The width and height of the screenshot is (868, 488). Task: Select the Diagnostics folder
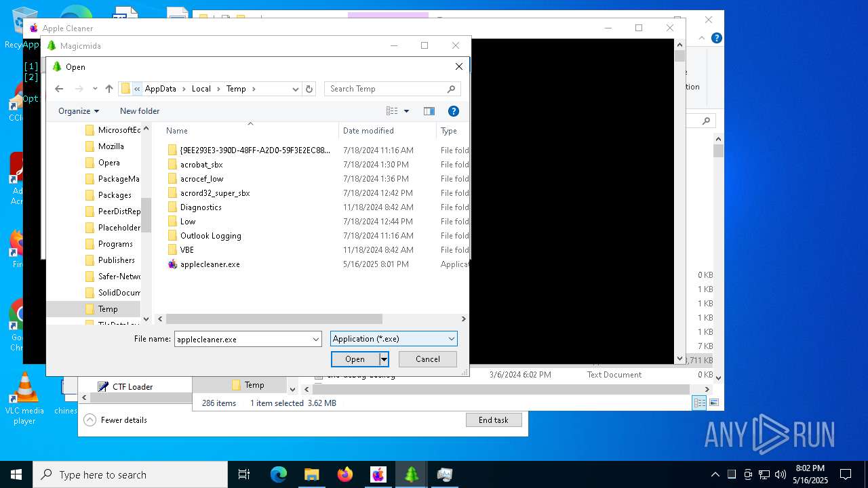point(201,207)
